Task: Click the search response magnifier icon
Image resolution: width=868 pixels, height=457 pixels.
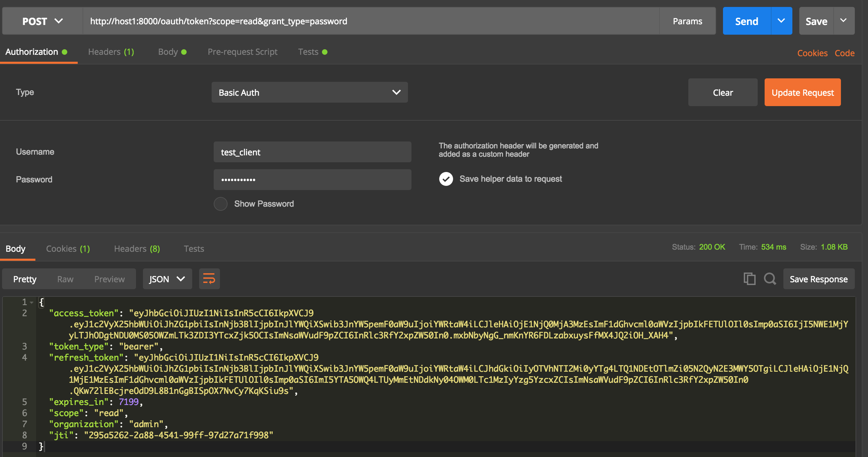Action: pos(770,279)
